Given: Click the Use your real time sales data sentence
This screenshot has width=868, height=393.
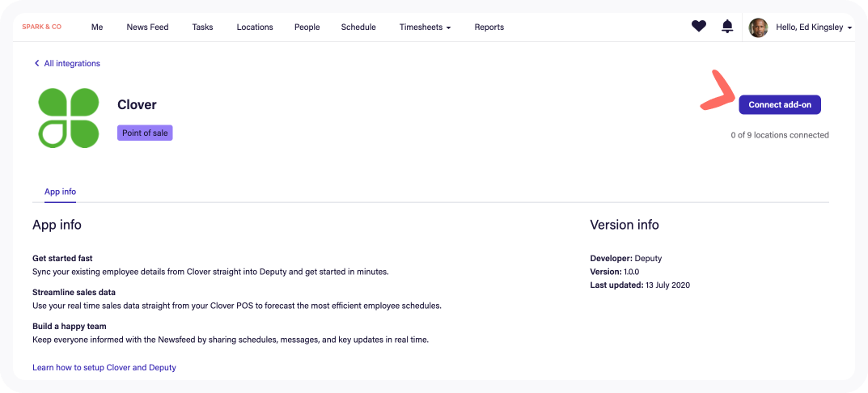Looking at the screenshot, I should pyautogui.click(x=237, y=306).
